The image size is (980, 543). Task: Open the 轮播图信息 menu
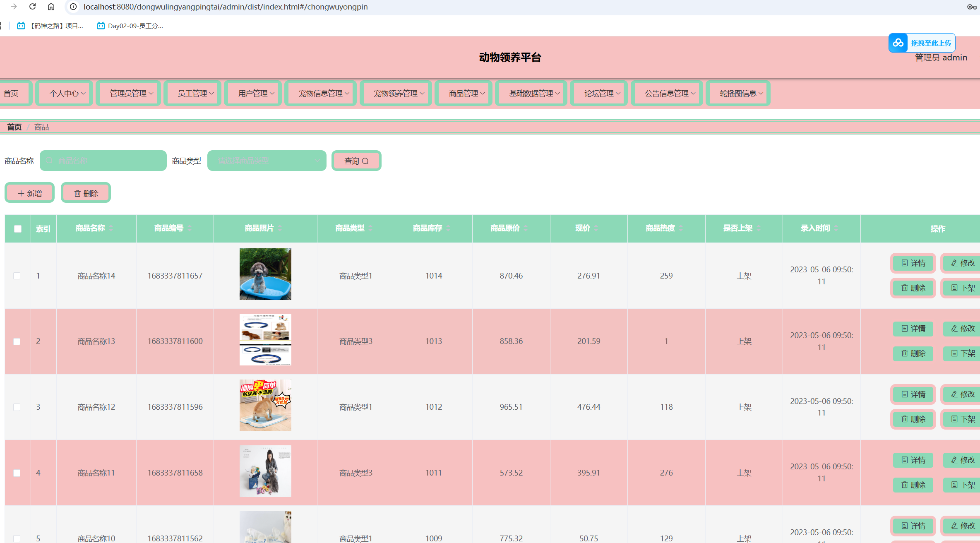(738, 94)
